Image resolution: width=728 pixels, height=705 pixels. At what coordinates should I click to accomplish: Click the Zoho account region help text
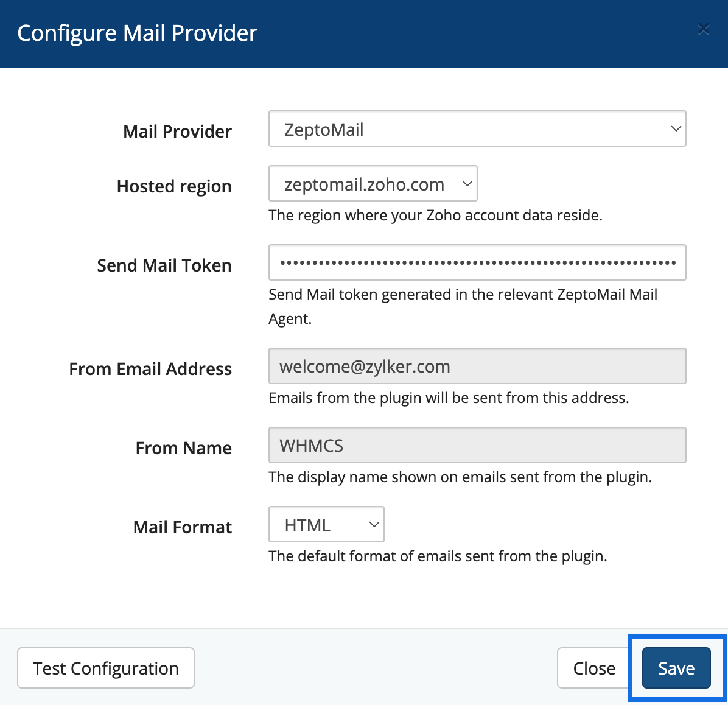pyautogui.click(x=435, y=216)
